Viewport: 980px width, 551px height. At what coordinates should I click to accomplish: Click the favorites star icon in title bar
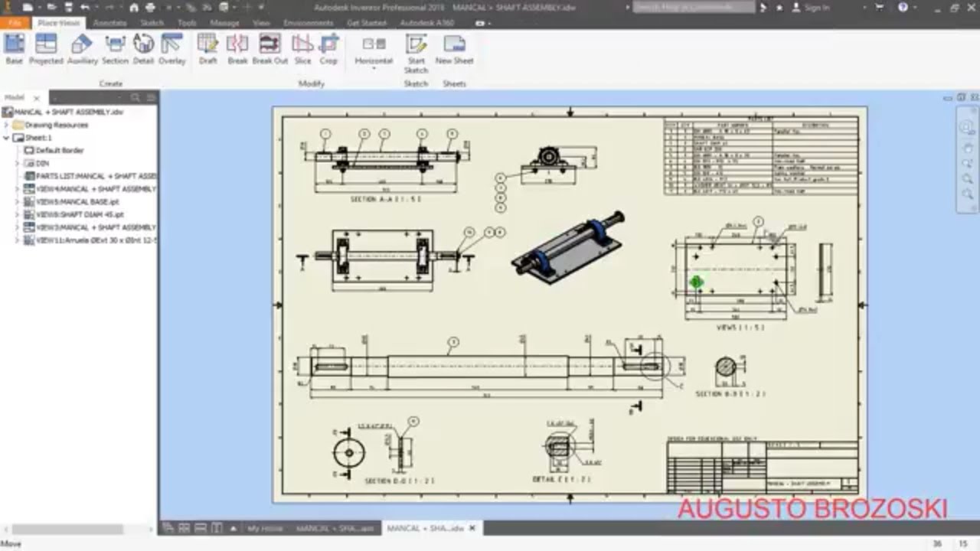click(779, 7)
